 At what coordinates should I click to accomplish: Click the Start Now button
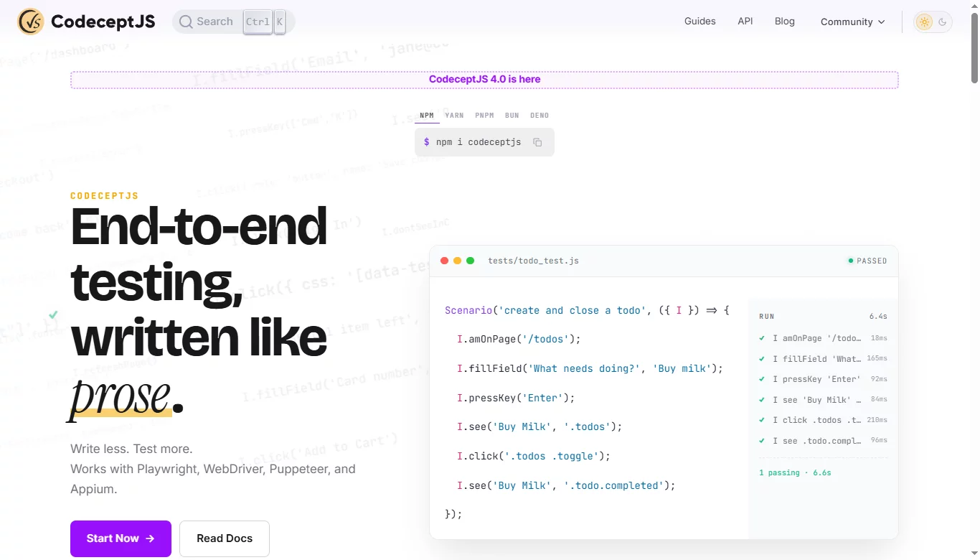121,538
